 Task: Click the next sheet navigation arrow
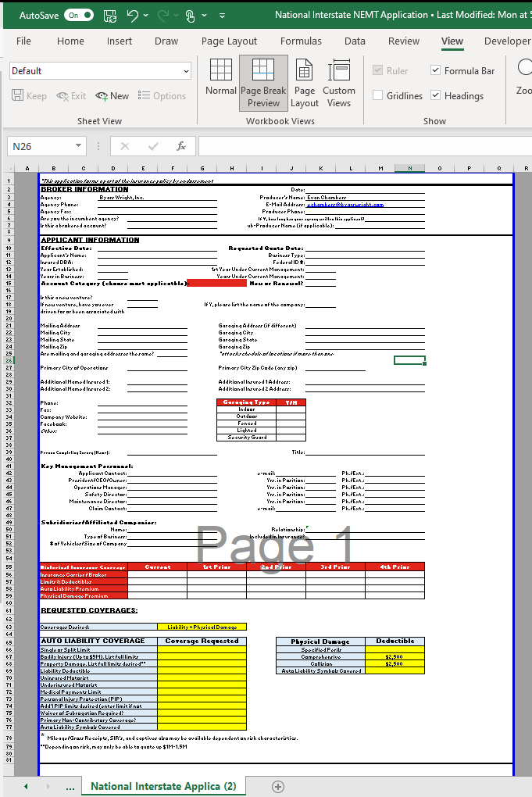[48, 787]
